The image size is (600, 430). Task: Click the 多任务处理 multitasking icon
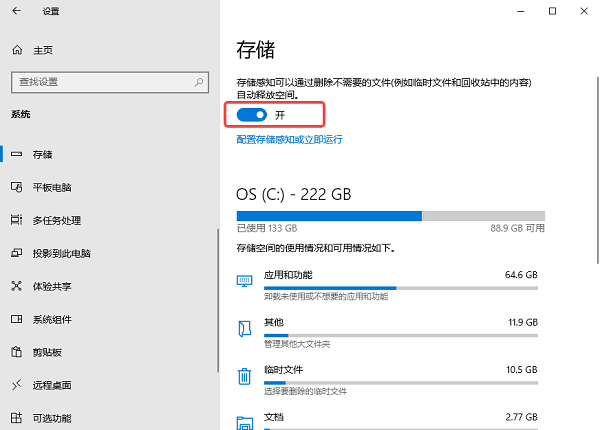(x=17, y=220)
